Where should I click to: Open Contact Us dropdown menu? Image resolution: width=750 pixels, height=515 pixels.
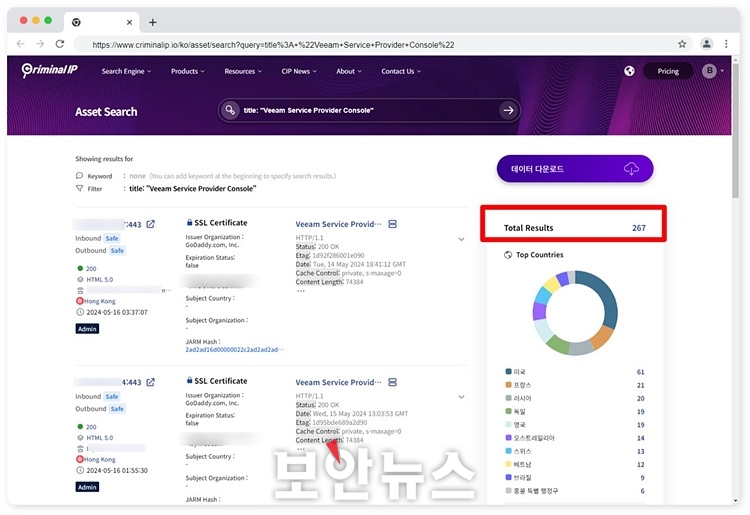tap(401, 71)
